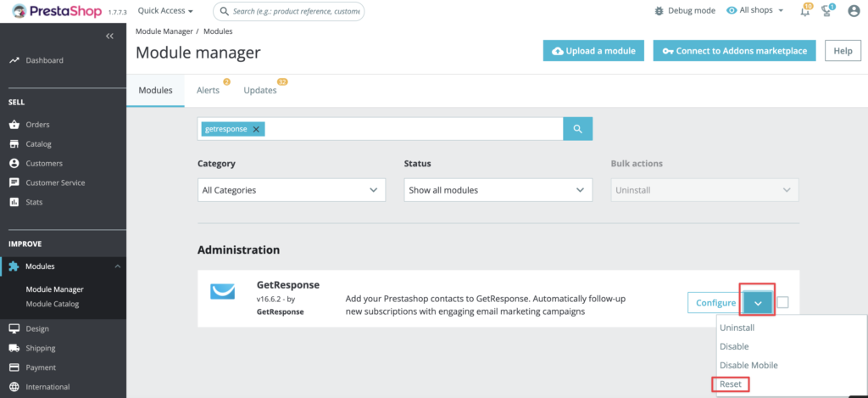Click the blue search magnifier button
The height and width of the screenshot is (398, 868).
(577, 129)
